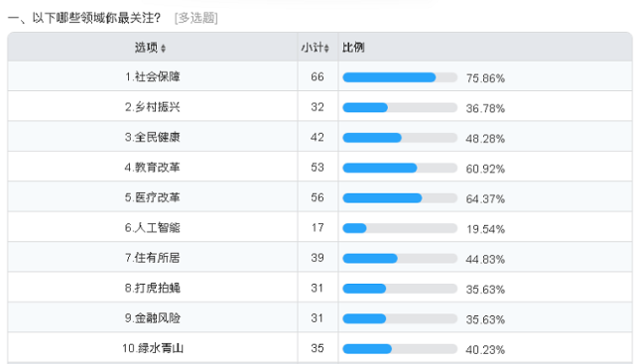Click the count 53 for 教育改革

coord(317,168)
